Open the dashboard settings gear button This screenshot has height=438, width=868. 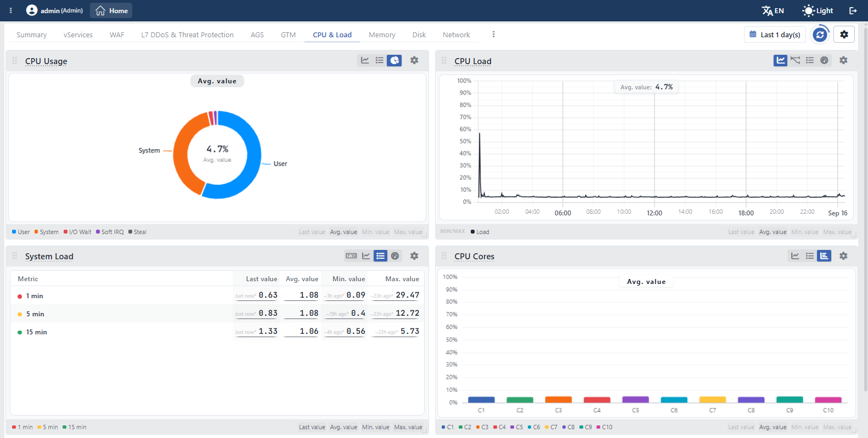click(x=844, y=35)
